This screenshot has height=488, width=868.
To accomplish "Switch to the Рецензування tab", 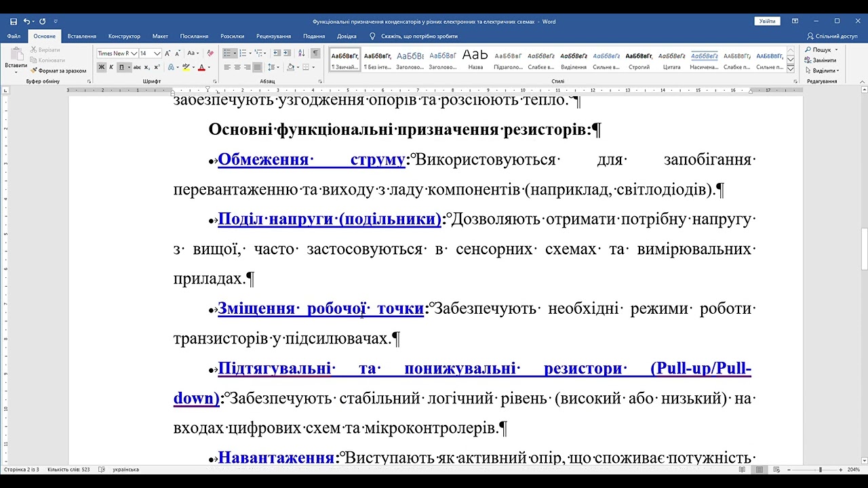I will point(274,36).
